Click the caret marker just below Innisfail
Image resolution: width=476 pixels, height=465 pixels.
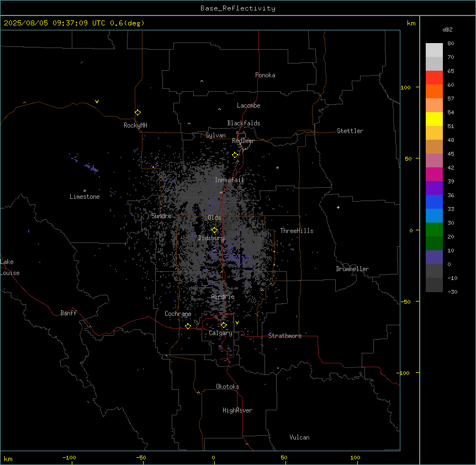(x=221, y=192)
